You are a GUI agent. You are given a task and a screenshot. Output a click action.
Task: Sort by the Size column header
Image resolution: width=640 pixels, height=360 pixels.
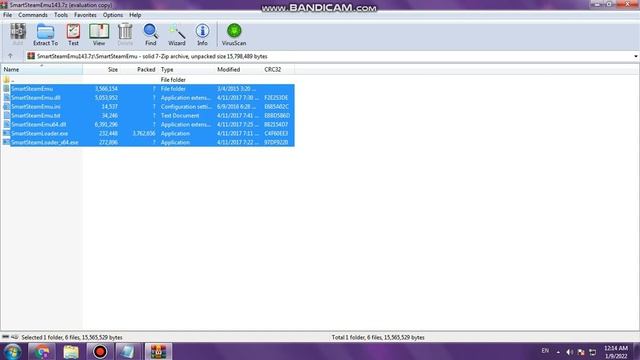102,69
